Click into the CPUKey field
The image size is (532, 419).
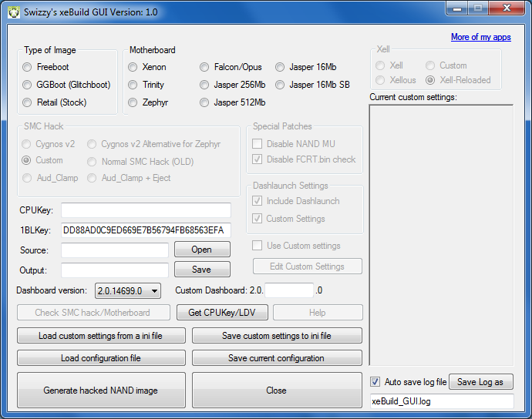click(x=146, y=210)
